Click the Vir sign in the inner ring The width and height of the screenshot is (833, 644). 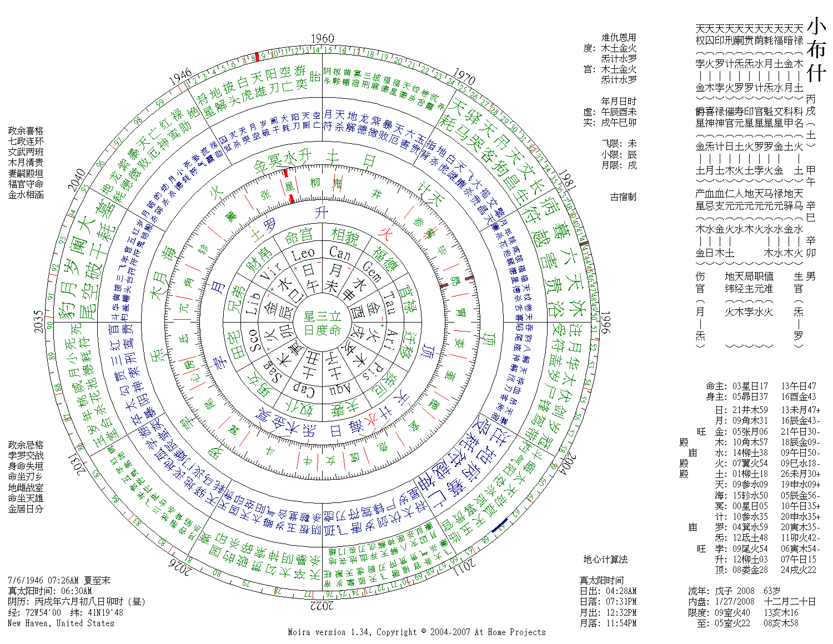[x=270, y=271]
